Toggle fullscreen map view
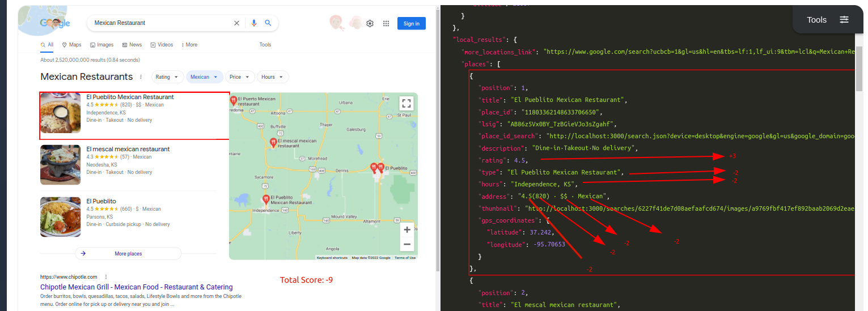 click(x=406, y=103)
